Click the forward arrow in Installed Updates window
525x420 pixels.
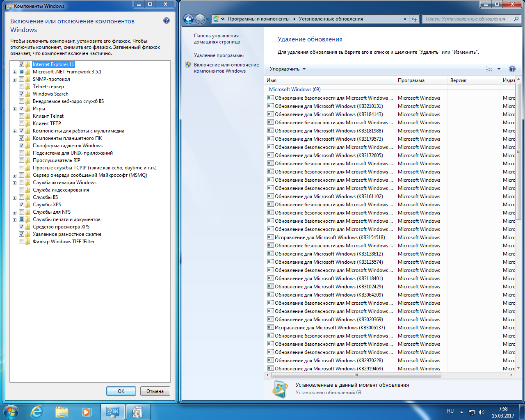click(200, 19)
